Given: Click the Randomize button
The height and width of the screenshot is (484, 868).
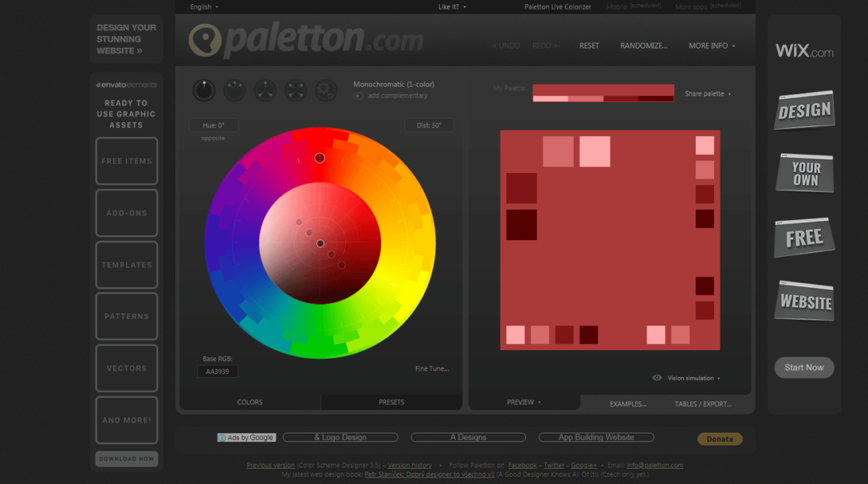Looking at the screenshot, I should coord(644,46).
